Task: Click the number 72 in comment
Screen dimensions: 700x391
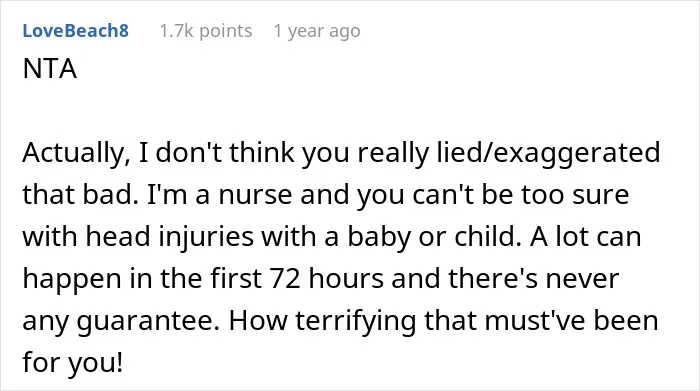Action: pos(285,279)
